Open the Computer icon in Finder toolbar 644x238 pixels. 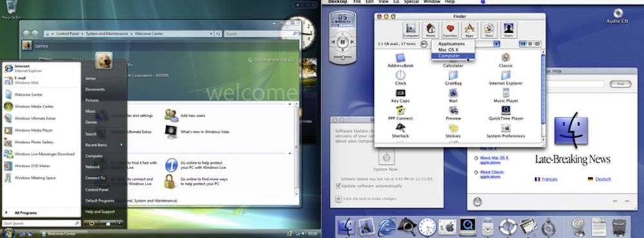click(x=411, y=30)
